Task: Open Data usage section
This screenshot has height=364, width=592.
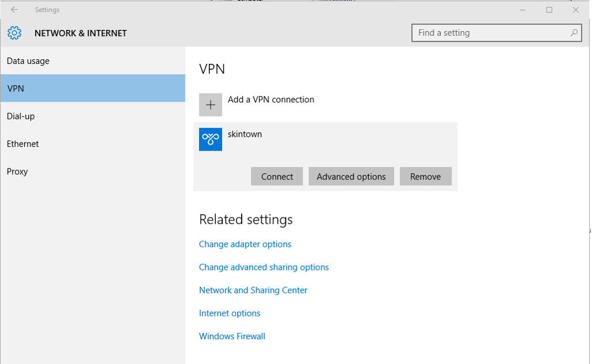Action: click(x=93, y=61)
